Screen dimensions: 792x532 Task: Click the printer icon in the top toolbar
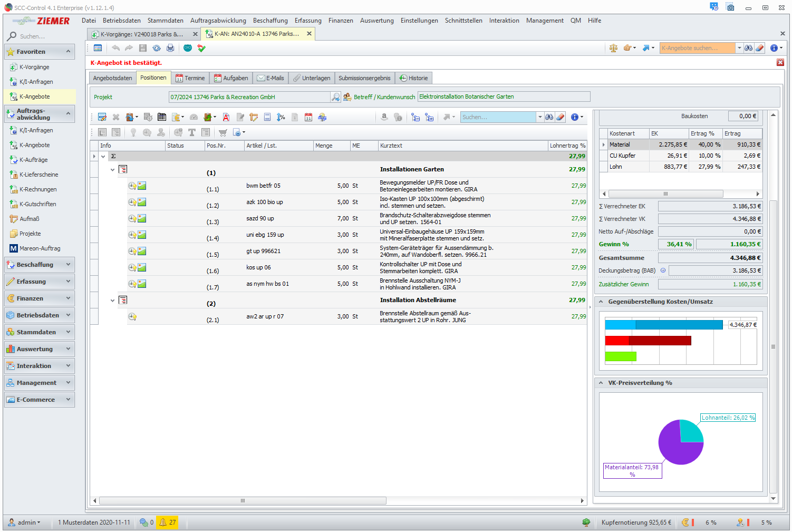pos(170,48)
